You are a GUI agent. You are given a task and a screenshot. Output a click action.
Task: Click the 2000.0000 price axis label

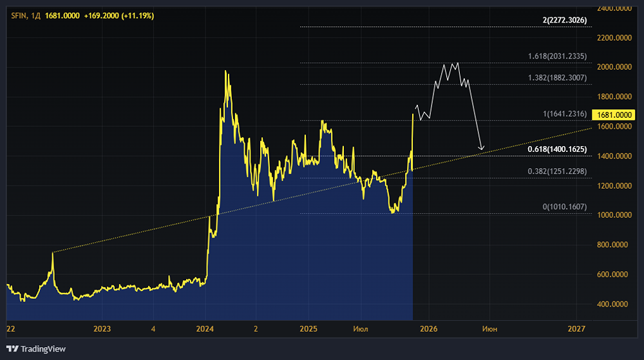click(x=614, y=67)
